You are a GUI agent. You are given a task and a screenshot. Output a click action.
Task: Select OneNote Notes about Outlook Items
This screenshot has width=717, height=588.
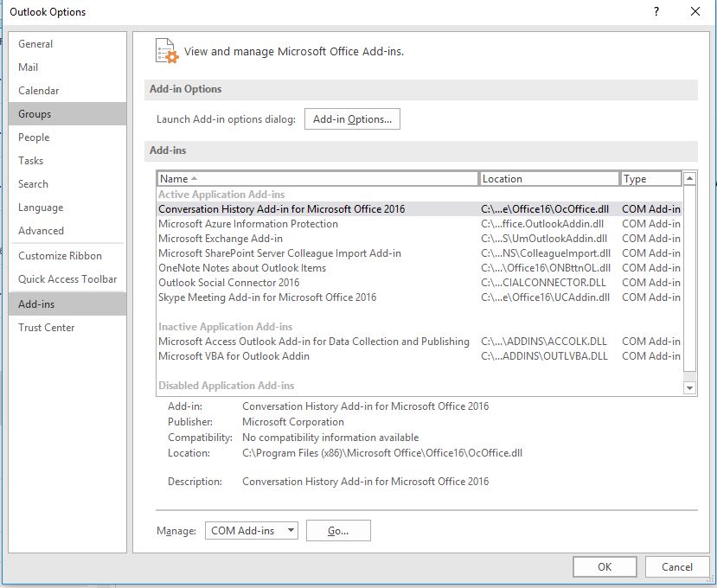(x=419, y=267)
